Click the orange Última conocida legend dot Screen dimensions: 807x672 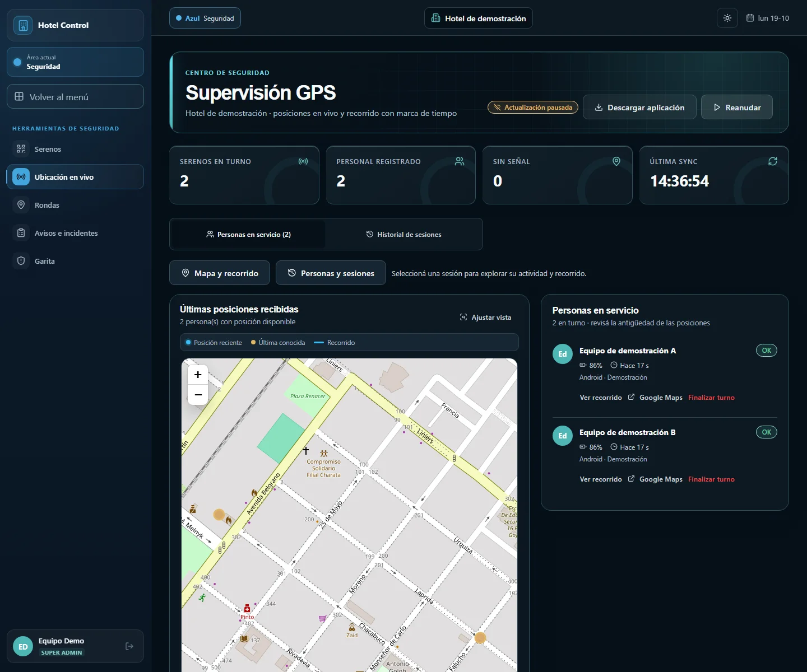(x=253, y=342)
